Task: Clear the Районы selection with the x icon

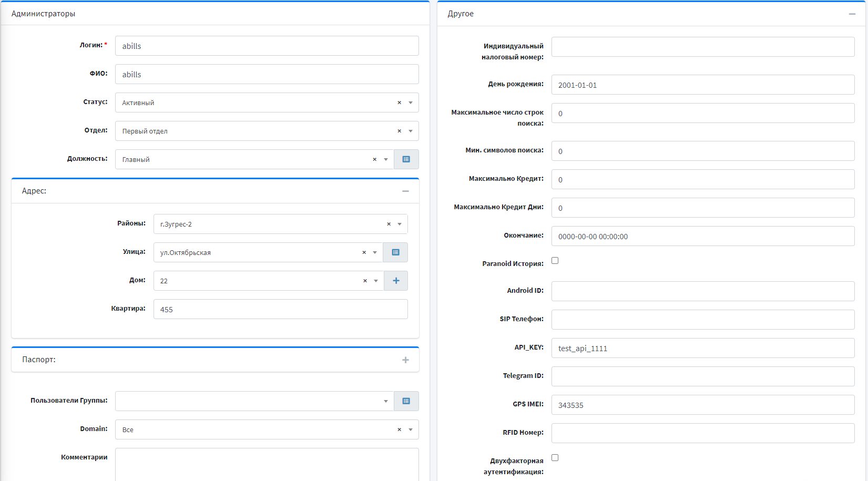Action: (x=389, y=224)
